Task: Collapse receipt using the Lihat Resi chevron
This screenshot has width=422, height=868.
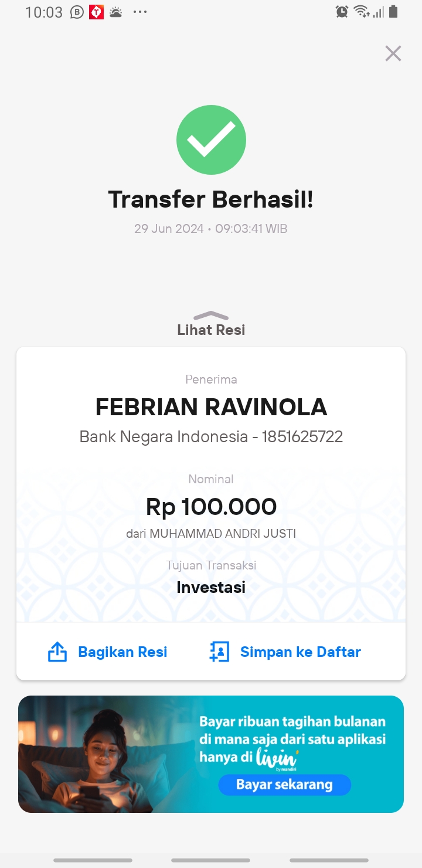Action: (x=211, y=316)
